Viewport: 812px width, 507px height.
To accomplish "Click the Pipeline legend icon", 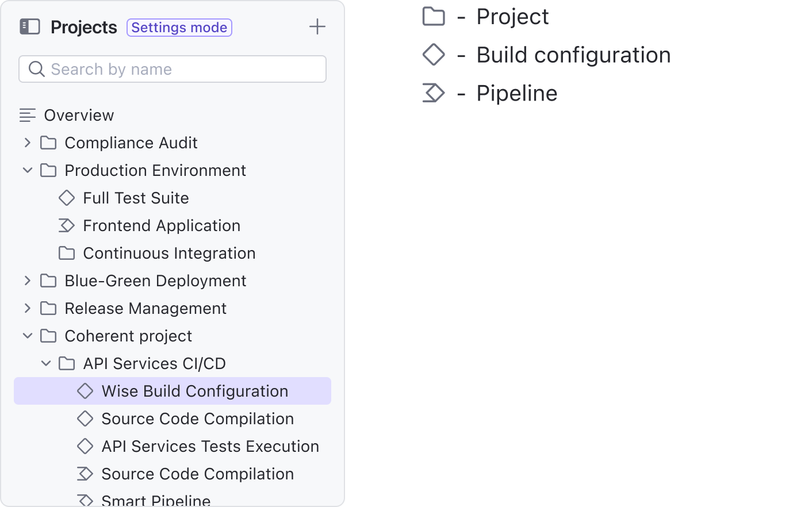I will coord(434,93).
